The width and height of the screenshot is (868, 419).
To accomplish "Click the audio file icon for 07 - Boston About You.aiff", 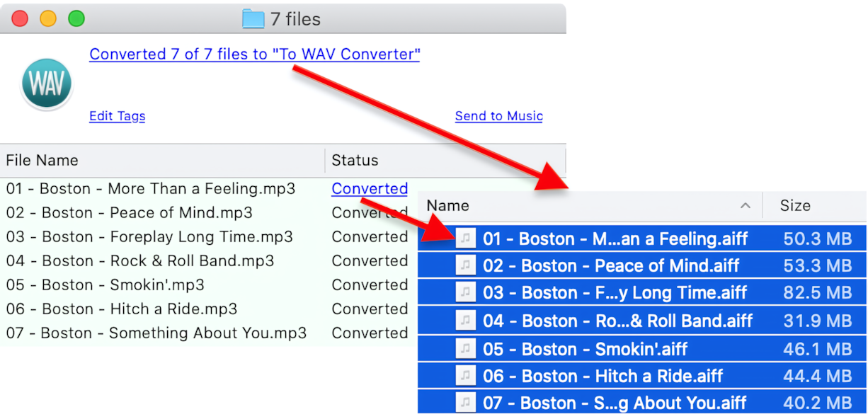I will tap(466, 403).
